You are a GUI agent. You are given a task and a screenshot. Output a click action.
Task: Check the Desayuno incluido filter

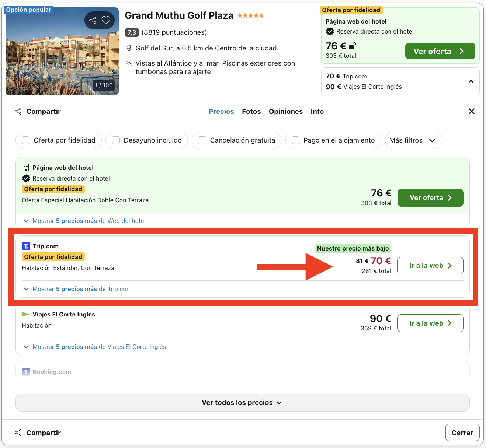point(116,140)
